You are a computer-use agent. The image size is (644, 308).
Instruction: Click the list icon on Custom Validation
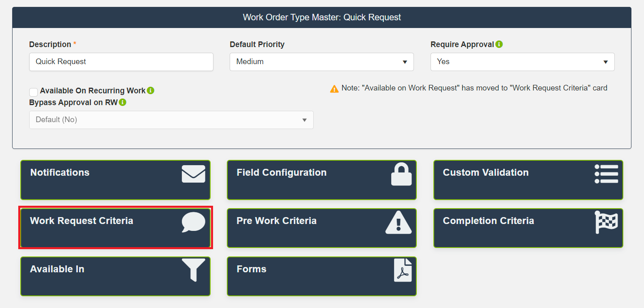[606, 174]
